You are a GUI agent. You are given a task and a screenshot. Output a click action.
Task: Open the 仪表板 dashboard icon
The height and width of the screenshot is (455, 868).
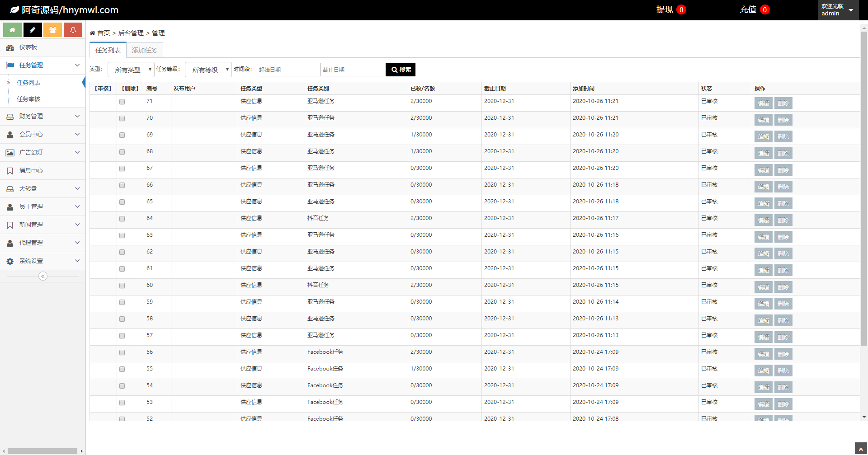pos(10,47)
